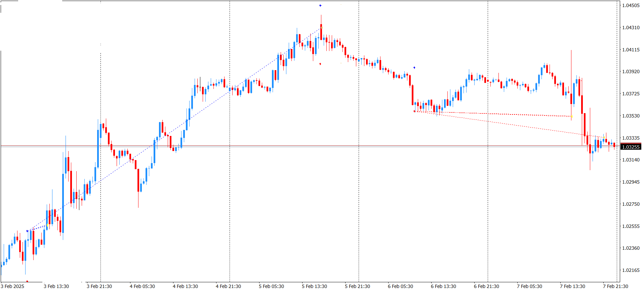Click the yellow close marker ending the upper red line
This screenshot has height=291, width=644.
tap(572, 116)
